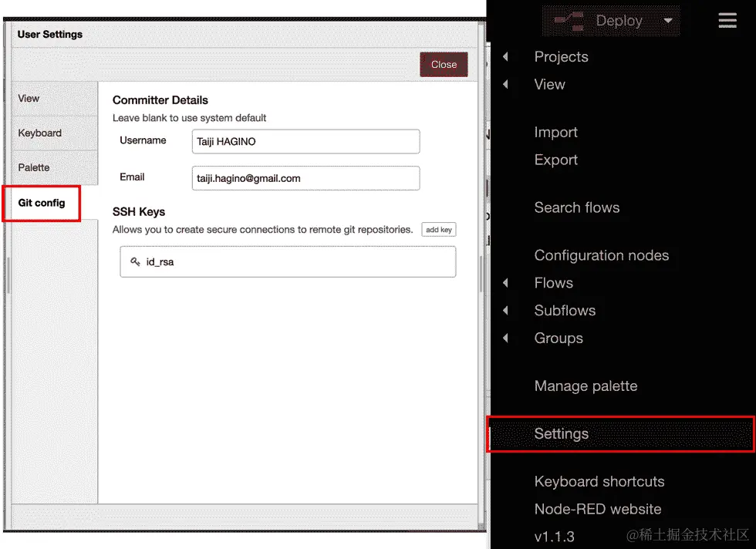756x549 pixels.
Task: Open the Projects menu item
Action: 562,57
